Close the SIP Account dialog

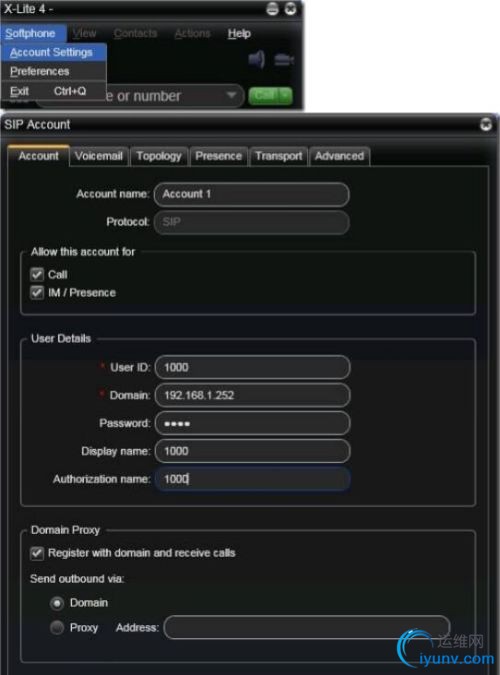tap(486, 124)
